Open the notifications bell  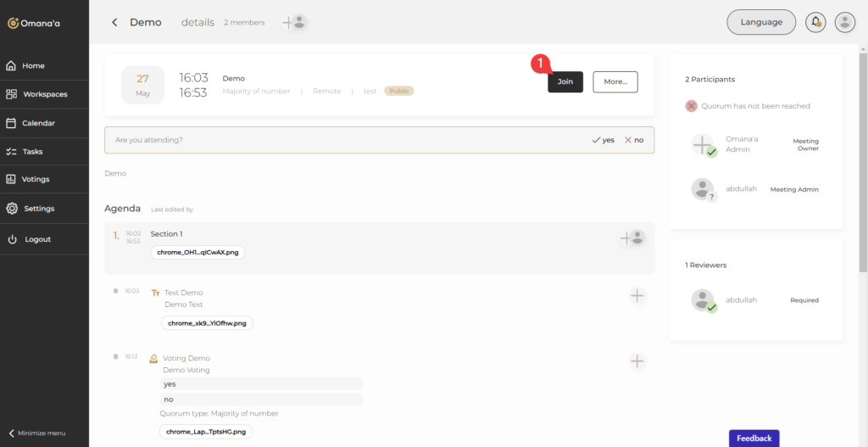point(816,23)
